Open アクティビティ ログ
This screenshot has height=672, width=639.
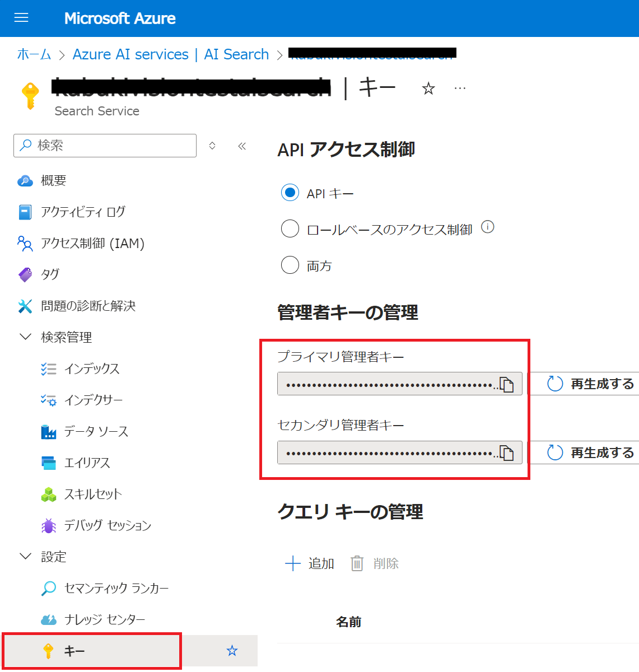point(83,212)
